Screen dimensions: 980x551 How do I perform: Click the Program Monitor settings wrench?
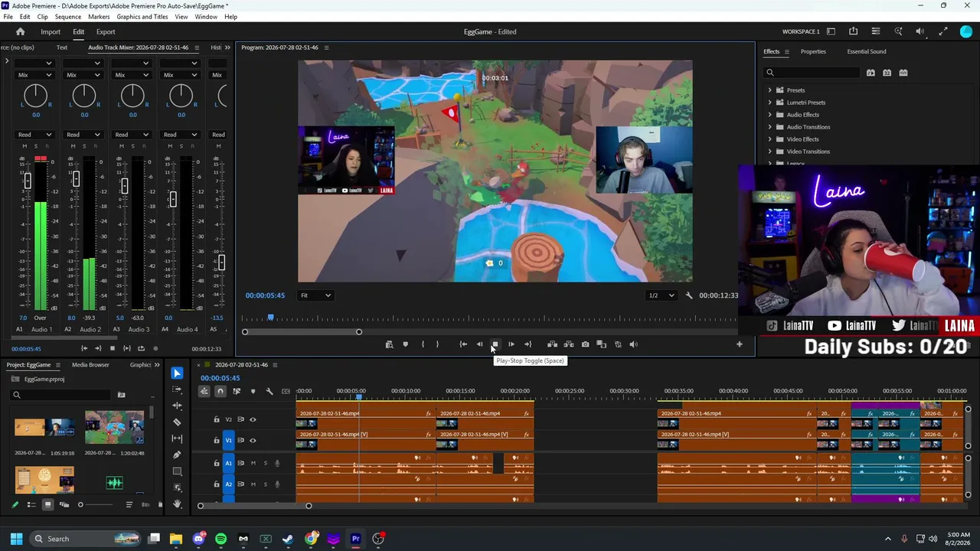click(688, 295)
